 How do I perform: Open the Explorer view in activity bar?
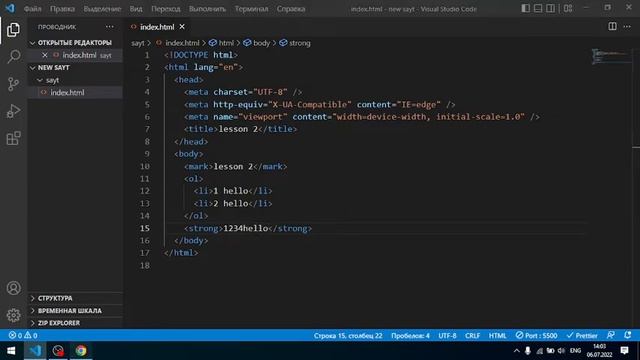(x=13, y=30)
